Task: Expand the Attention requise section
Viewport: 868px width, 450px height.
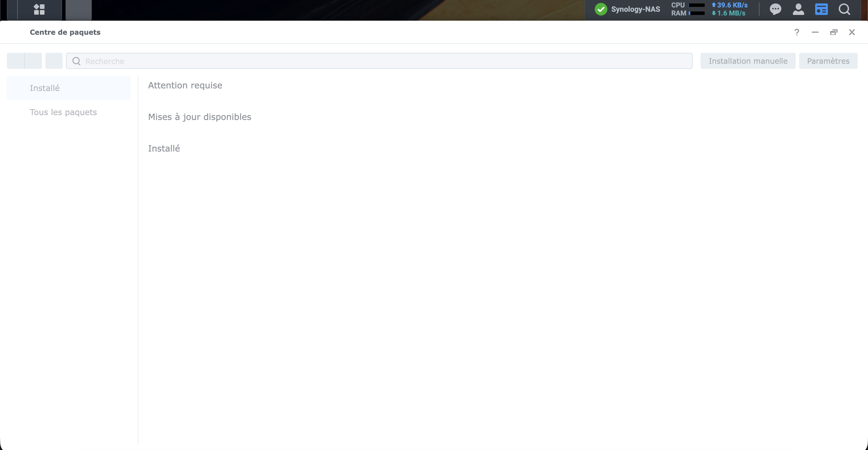Action: coord(185,85)
